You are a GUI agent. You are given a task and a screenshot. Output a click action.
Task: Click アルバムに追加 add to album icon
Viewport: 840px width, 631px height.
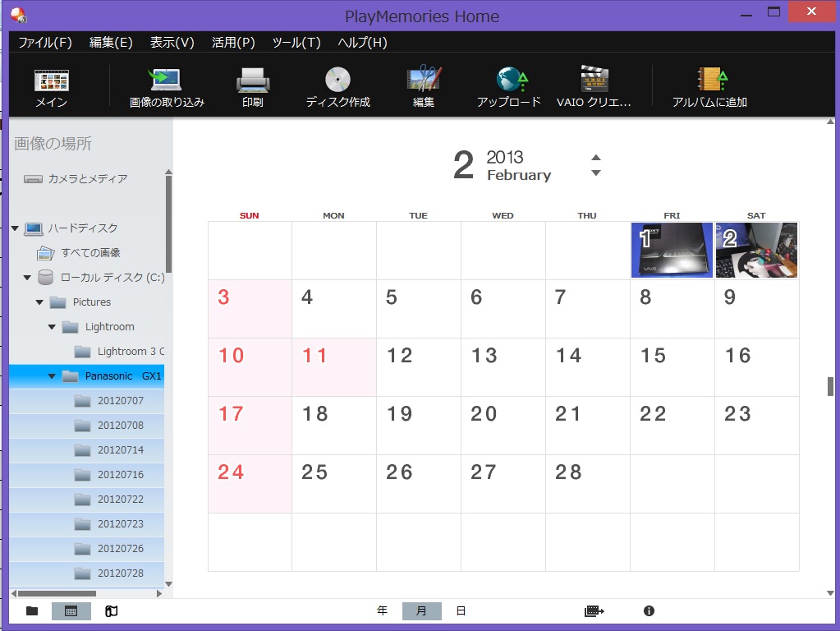pos(709,87)
